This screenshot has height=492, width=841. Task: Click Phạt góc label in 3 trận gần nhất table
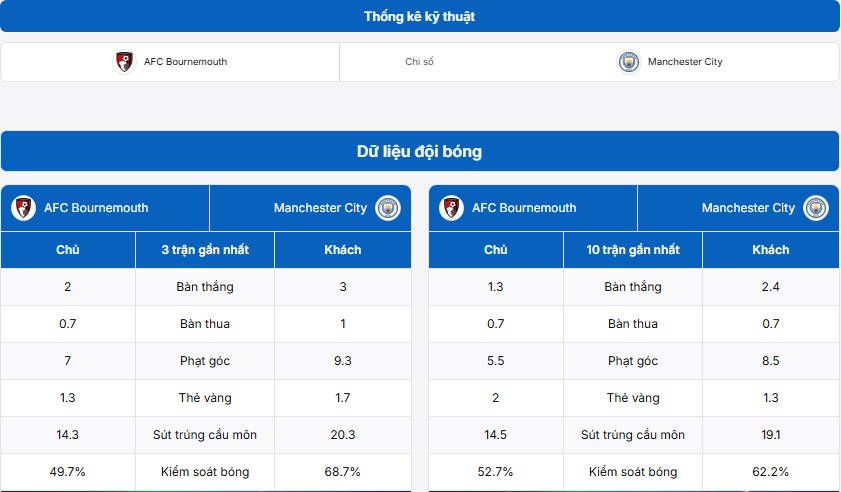(205, 361)
